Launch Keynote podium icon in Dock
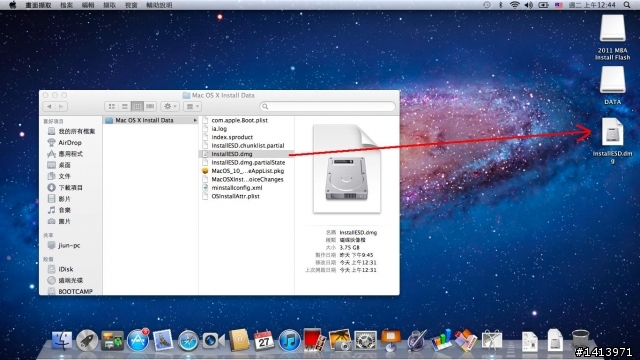640x360 pixels. click(391, 340)
